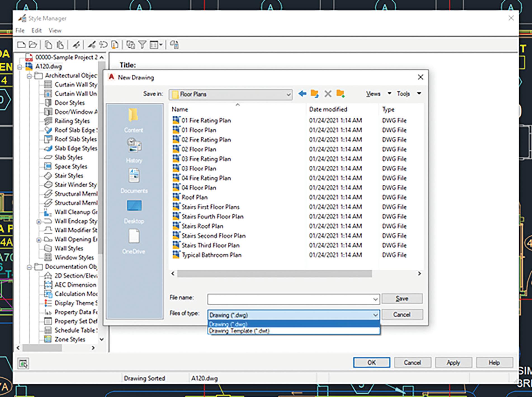Image resolution: width=532 pixels, height=397 pixels.
Task: Open OneDrive in the places sidebar
Action: 134,242
